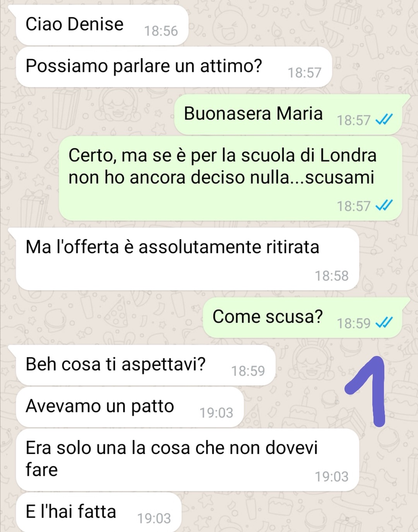Image resolution: width=418 pixels, height=532 pixels.
Task: Tap the 'E l'hai fatta' message bubble
Action: click(x=99, y=512)
